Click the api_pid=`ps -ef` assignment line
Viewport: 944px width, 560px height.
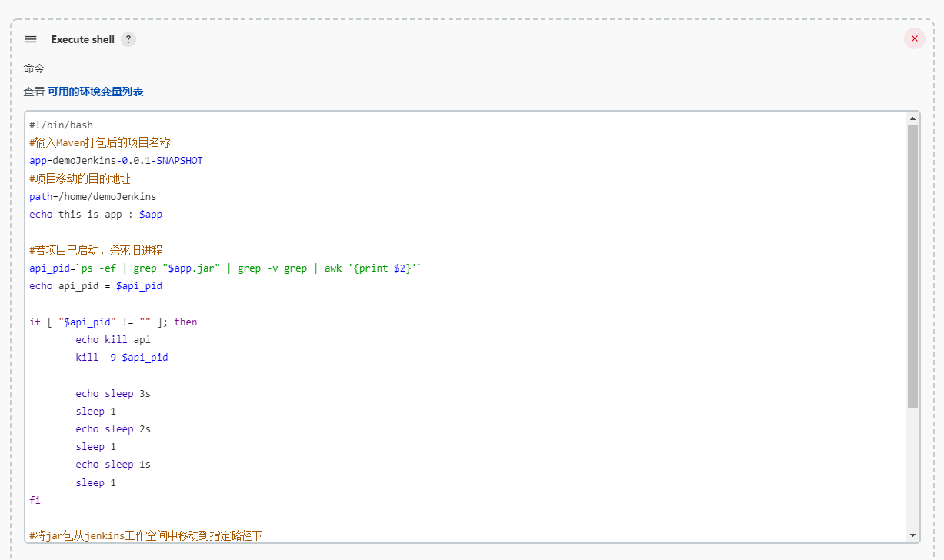[x=225, y=268]
